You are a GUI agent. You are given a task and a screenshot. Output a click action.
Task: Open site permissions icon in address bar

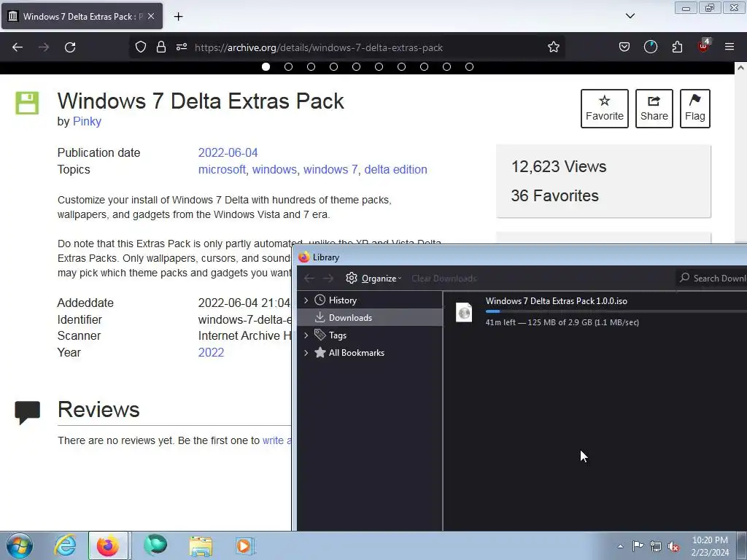[x=182, y=47]
